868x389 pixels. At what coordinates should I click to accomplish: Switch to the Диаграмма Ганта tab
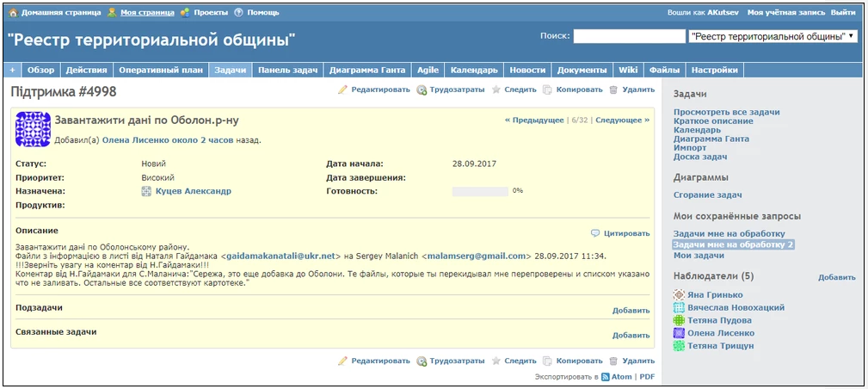coord(367,70)
